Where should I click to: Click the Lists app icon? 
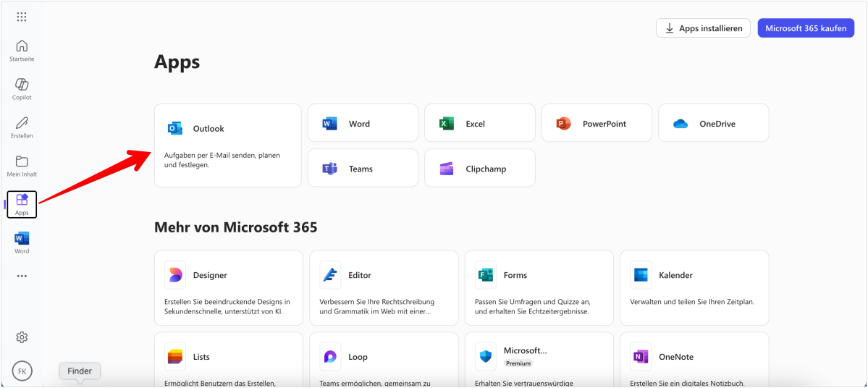[175, 357]
